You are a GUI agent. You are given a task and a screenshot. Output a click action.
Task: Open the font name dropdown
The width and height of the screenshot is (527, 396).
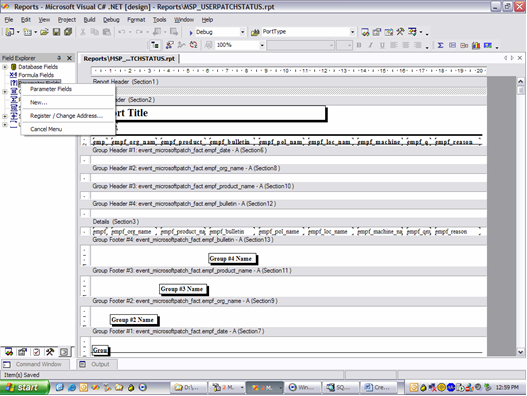click(331, 45)
